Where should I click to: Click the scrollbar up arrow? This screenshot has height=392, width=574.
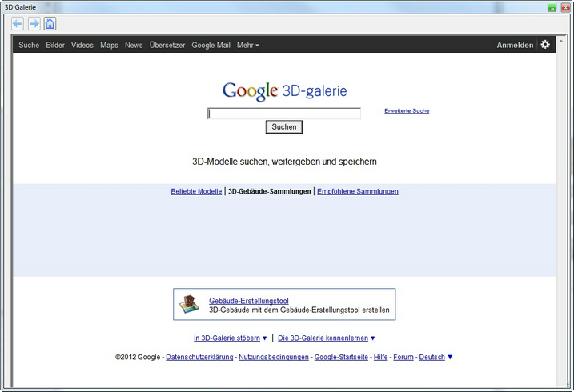[561, 40]
